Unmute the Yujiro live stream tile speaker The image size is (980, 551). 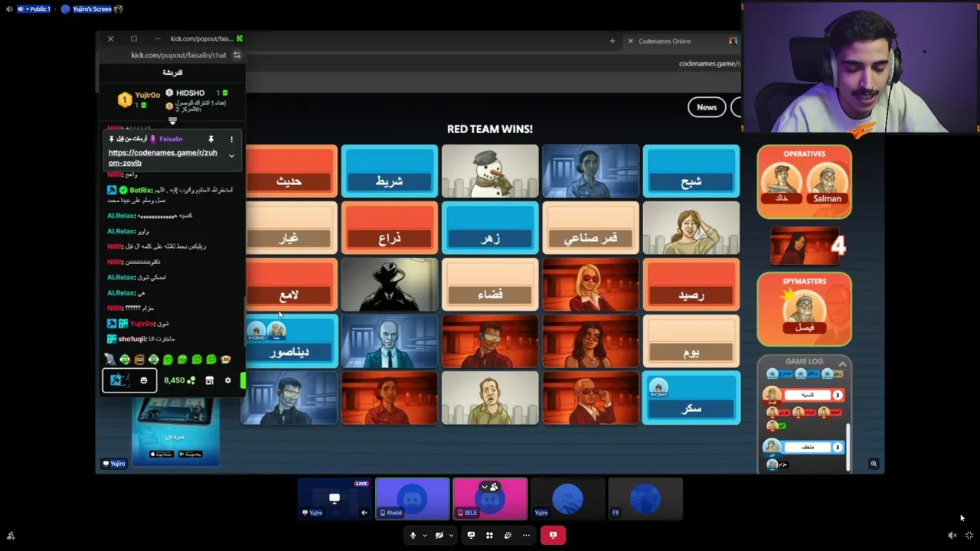tap(364, 513)
